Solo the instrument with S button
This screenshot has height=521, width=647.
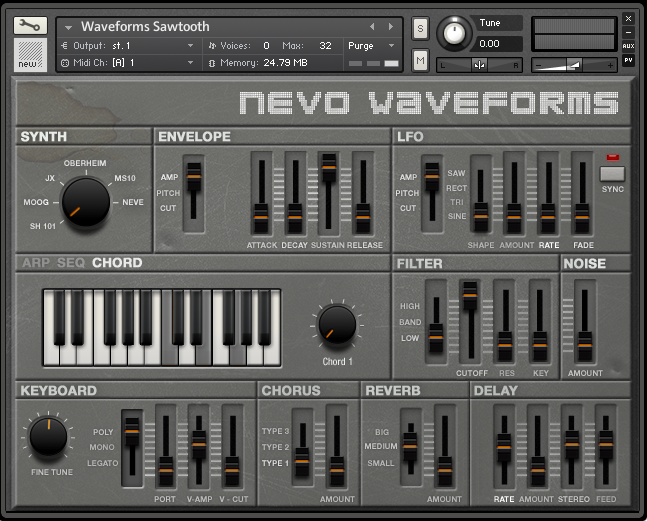click(420, 29)
